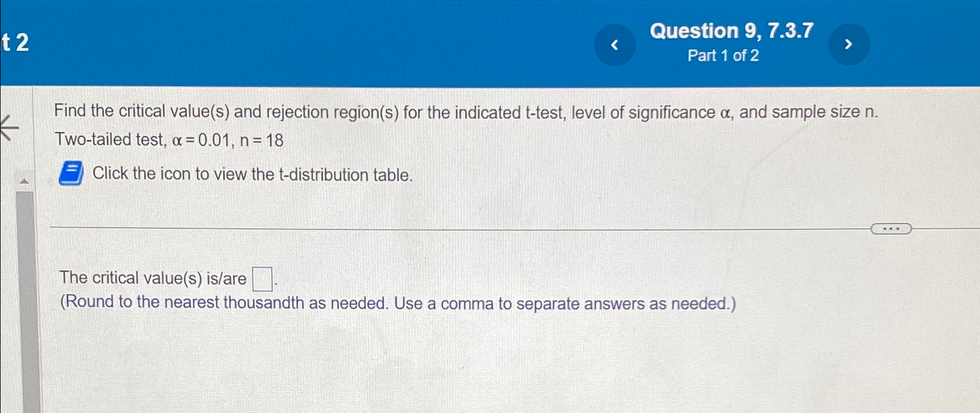Expand the hidden tools menu using the three dots
Image resolution: width=980 pixels, height=413 pixels.
click(x=891, y=229)
